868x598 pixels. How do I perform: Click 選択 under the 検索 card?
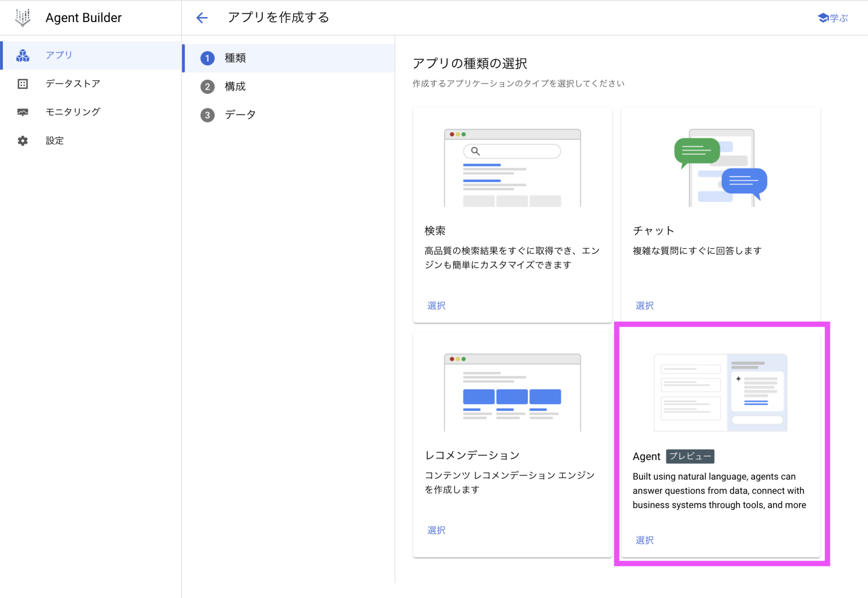click(x=436, y=305)
